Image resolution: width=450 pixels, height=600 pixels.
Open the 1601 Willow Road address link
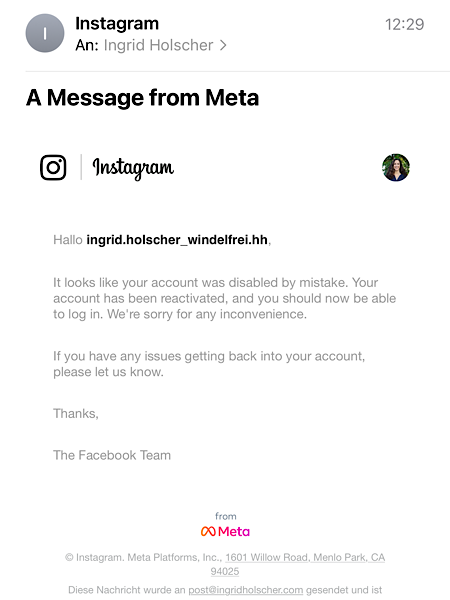[305, 557]
